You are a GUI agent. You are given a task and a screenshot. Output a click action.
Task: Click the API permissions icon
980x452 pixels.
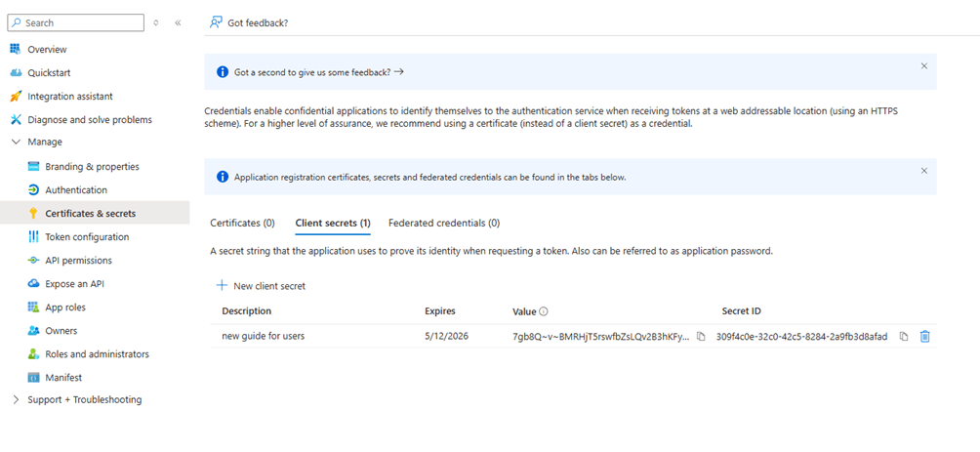[34, 261]
